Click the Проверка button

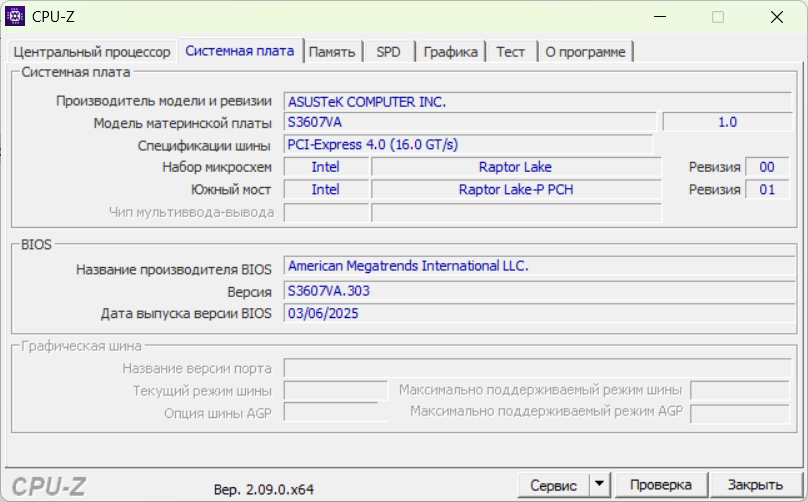(661, 485)
